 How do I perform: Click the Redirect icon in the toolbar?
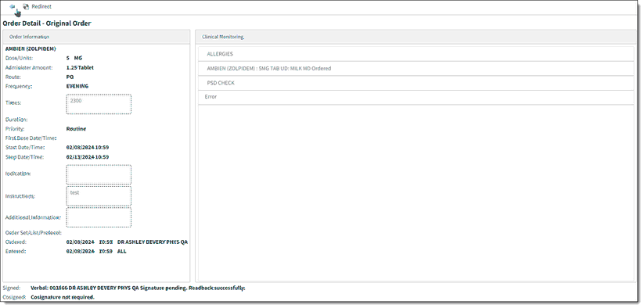coord(26,6)
